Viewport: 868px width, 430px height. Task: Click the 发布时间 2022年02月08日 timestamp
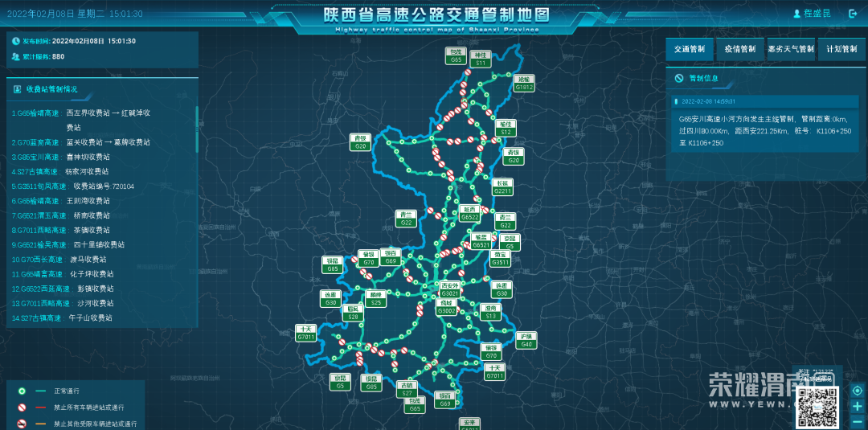coord(79,41)
